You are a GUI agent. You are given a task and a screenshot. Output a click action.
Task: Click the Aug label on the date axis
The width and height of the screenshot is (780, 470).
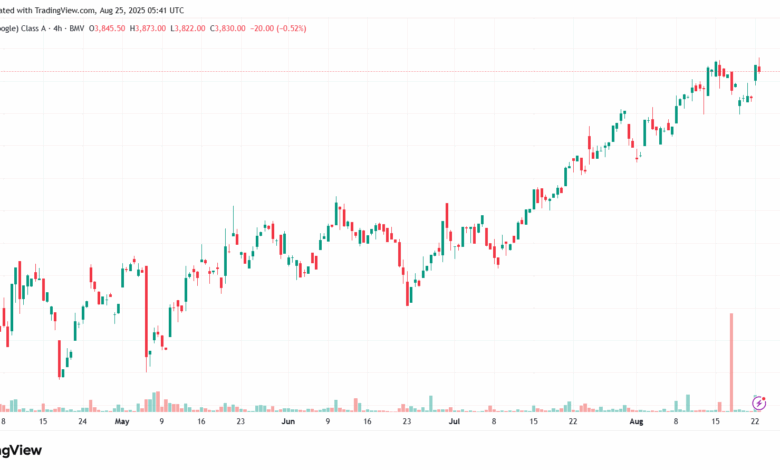636,421
